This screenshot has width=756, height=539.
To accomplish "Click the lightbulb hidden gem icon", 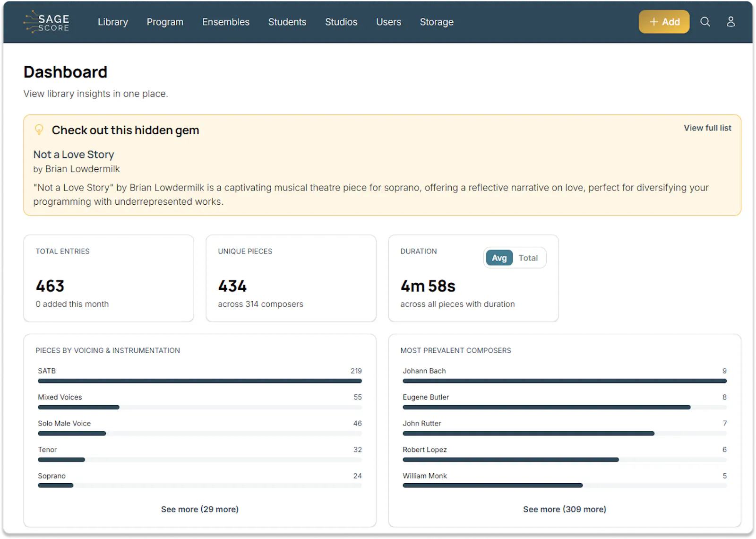I will (39, 130).
